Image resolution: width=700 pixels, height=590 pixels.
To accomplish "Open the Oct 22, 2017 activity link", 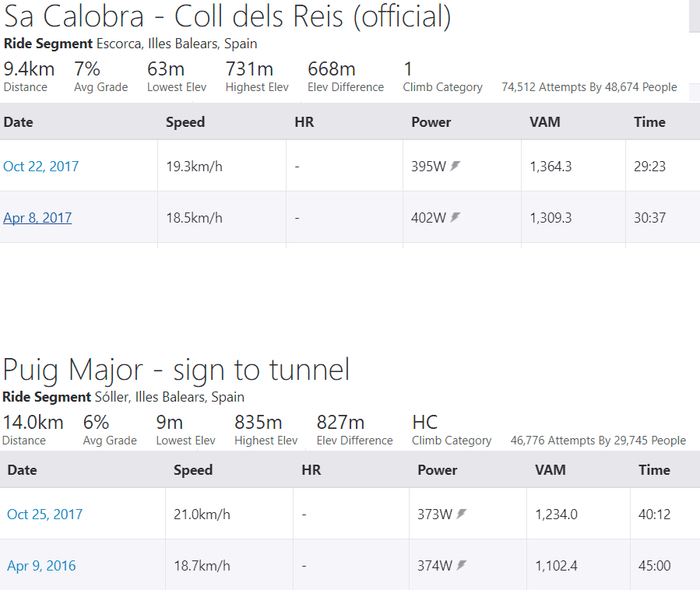I will tap(40, 167).
